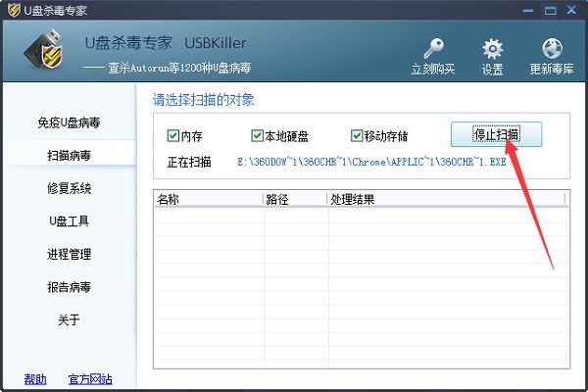The image size is (588, 392).
Task: Click the small shield icon in title bar
Action: point(12,10)
